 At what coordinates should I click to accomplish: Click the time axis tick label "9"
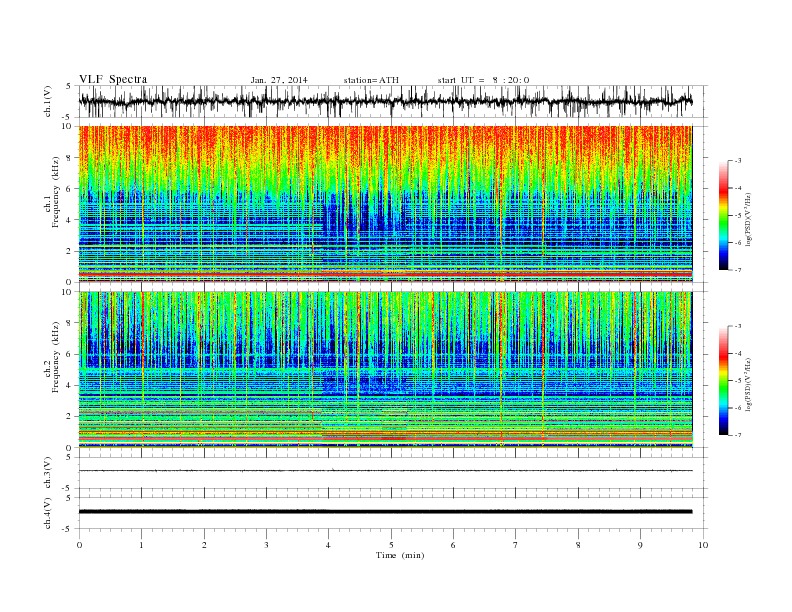640,545
